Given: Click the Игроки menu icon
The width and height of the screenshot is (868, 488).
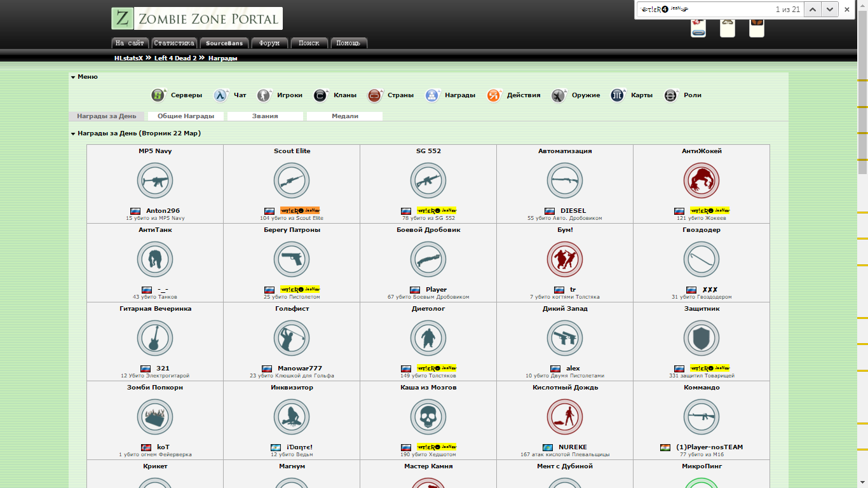Looking at the screenshot, I should click(264, 95).
